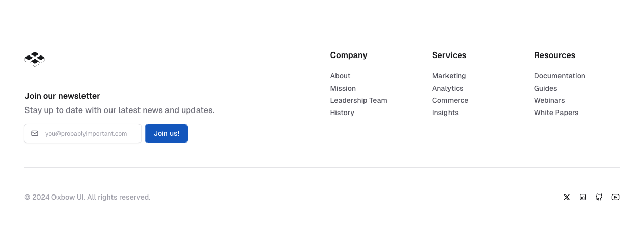644x251 pixels.
Task: Open the GitHub social icon
Action: 599,197
